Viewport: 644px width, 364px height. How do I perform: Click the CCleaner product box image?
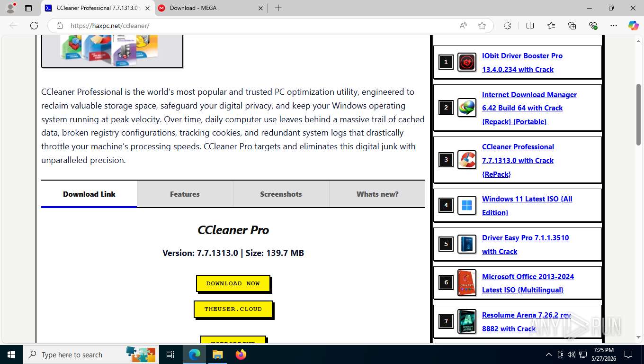pyautogui.click(x=112, y=51)
